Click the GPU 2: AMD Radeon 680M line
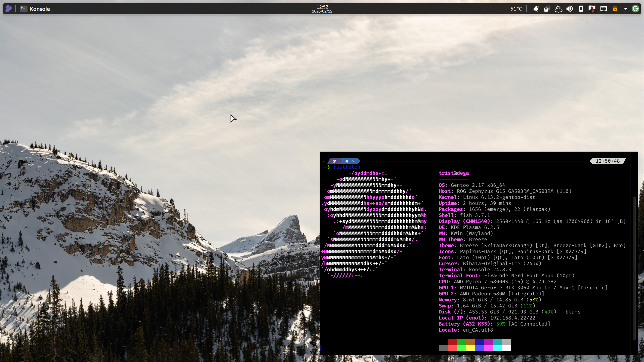644x362 pixels. coord(492,294)
